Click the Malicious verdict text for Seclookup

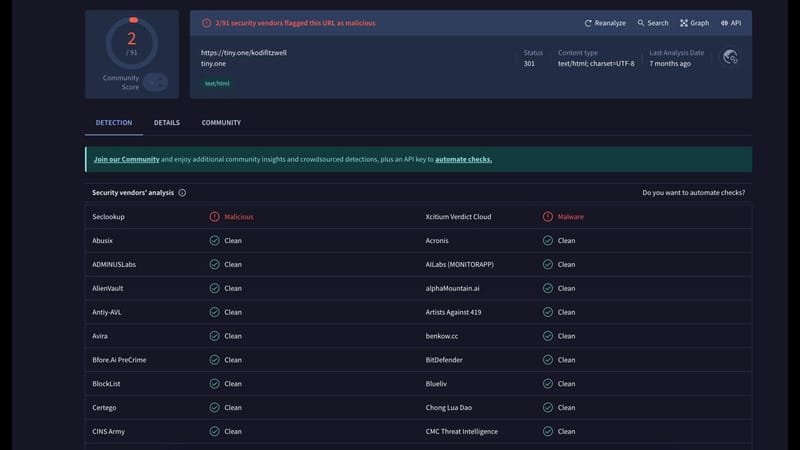pos(239,217)
